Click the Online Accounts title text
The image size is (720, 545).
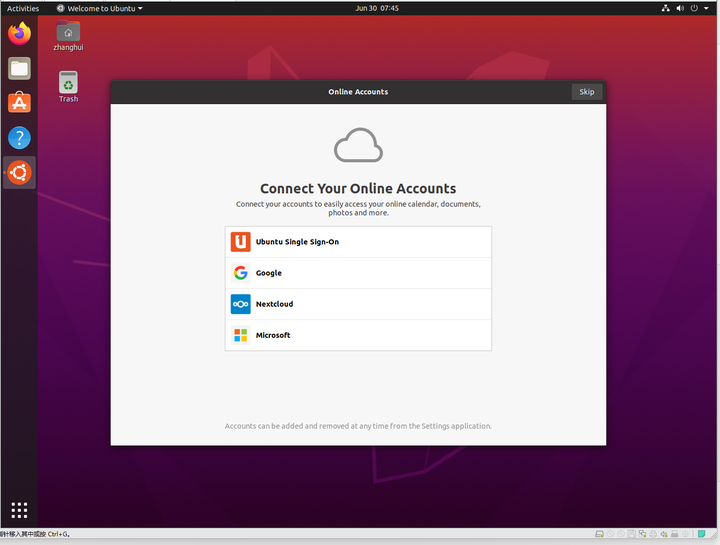click(x=358, y=92)
